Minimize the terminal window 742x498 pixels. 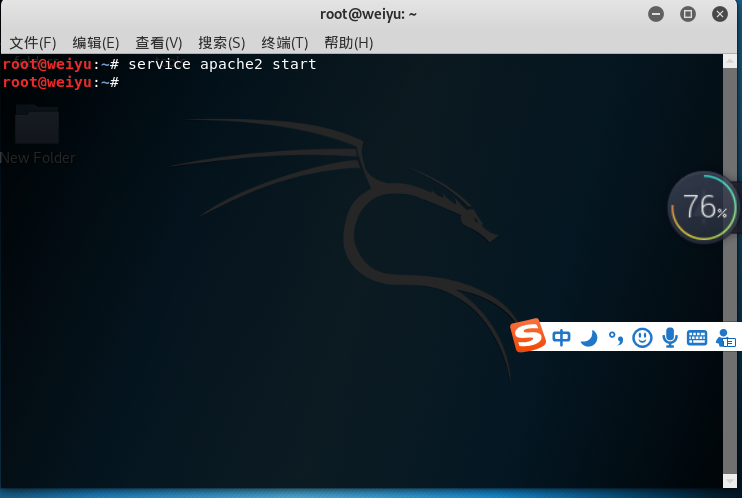(656, 14)
